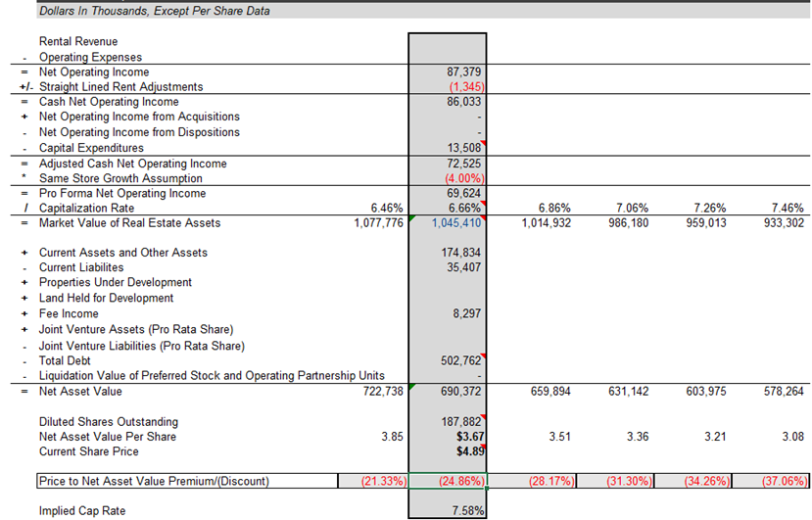Click Joint Venture Assets (Pro Rata Share) label

click(x=136, y=330)
